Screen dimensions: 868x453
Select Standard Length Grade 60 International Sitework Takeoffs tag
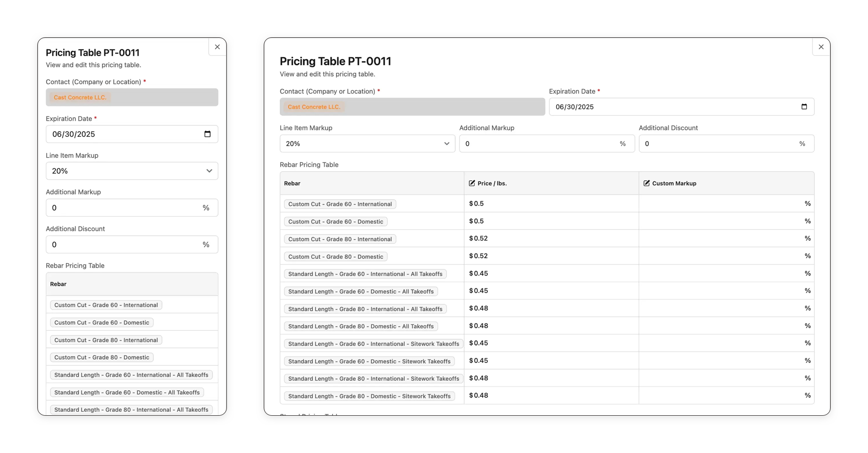point(373,344)
